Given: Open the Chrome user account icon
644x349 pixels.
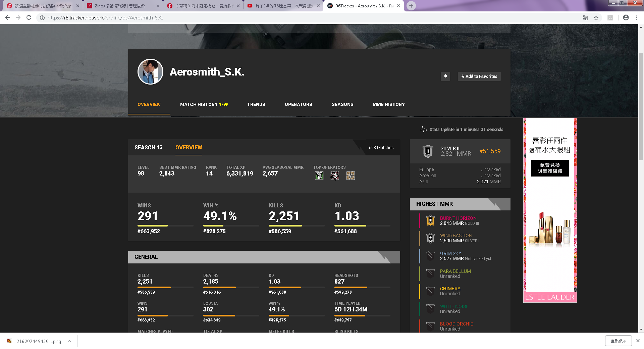Looking at the screenshot, I should pos(626,18).
